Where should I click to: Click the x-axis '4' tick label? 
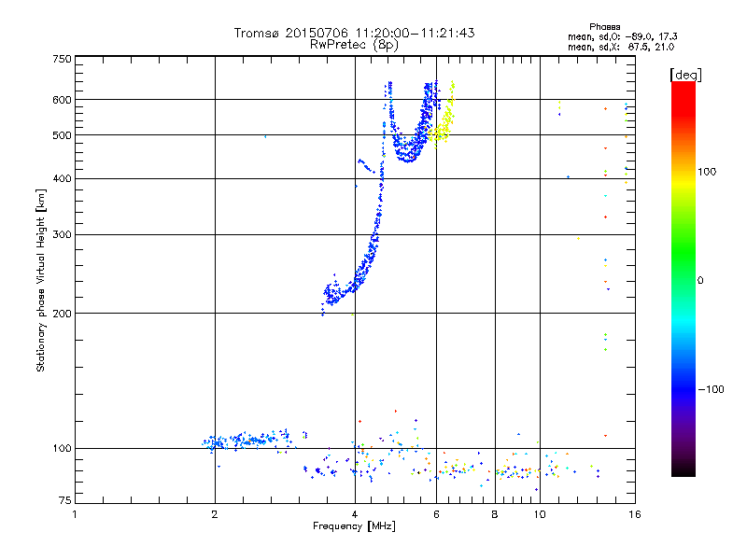(x=355, y=514)
